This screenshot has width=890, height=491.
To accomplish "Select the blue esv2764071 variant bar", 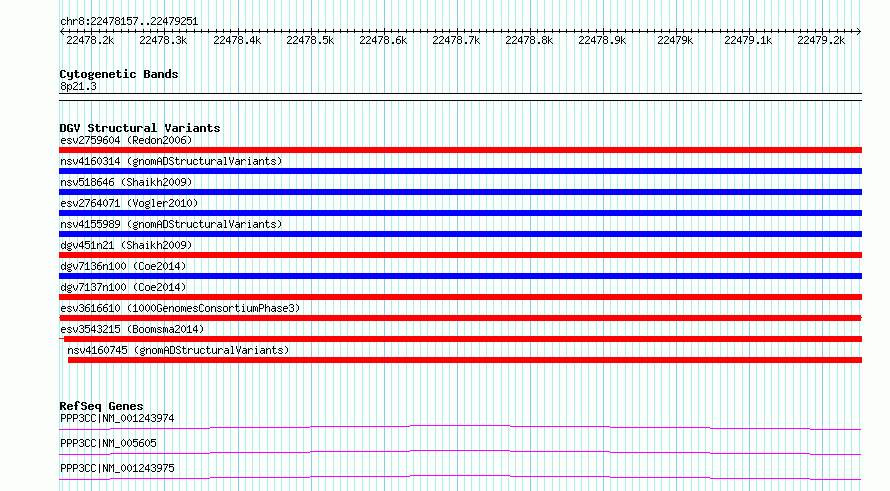I will coord(460,213).
